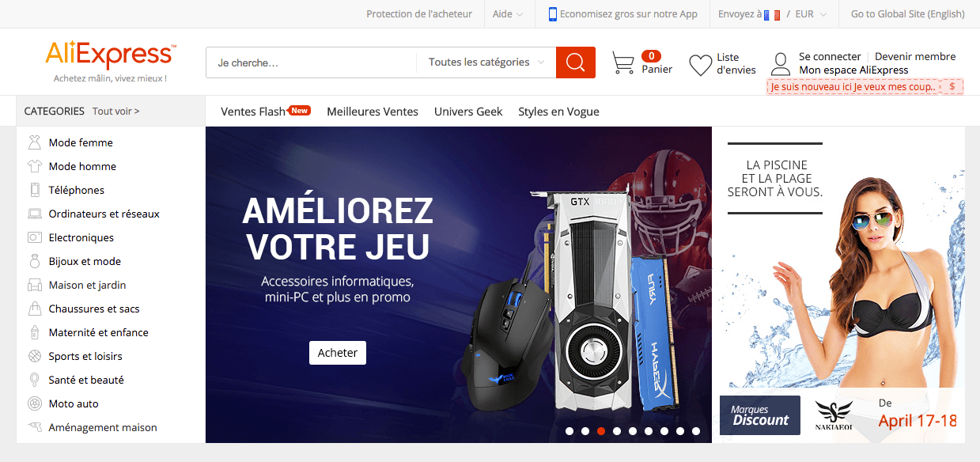Click the user account silhouette icon
980x462 pixels.
781,64
